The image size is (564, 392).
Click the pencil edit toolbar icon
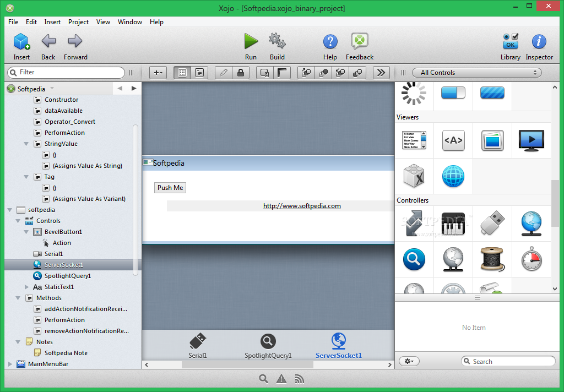tap(224, 73)
